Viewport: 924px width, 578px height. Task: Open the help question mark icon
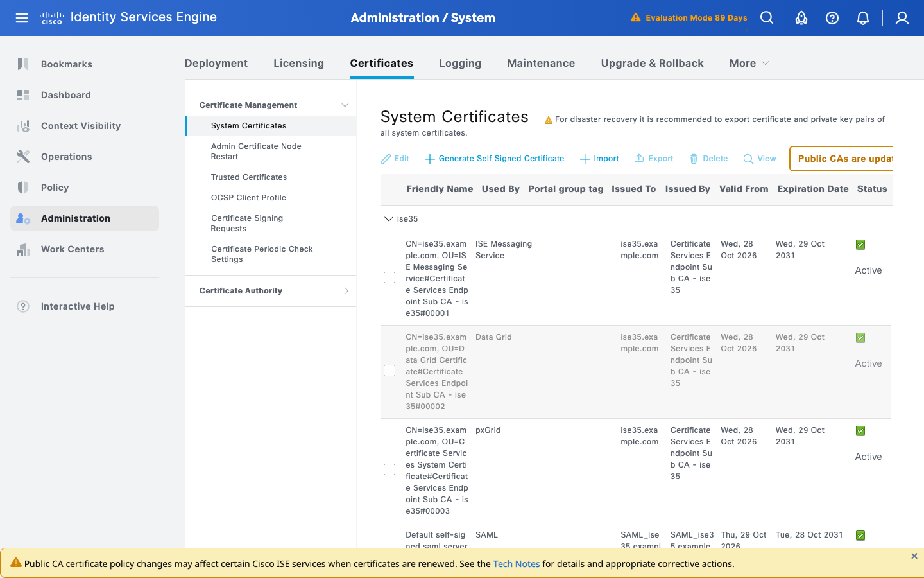[832, 18]
